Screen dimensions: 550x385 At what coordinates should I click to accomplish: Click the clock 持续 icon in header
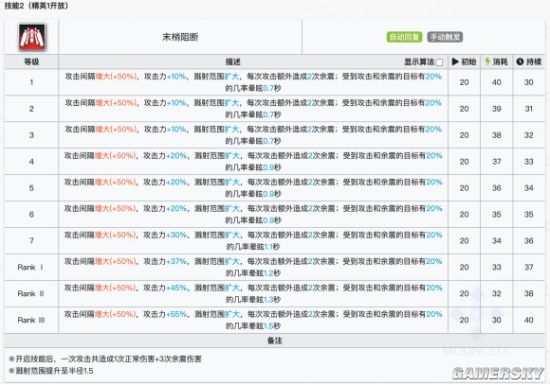pyautogui.click(x=520, y=62)
